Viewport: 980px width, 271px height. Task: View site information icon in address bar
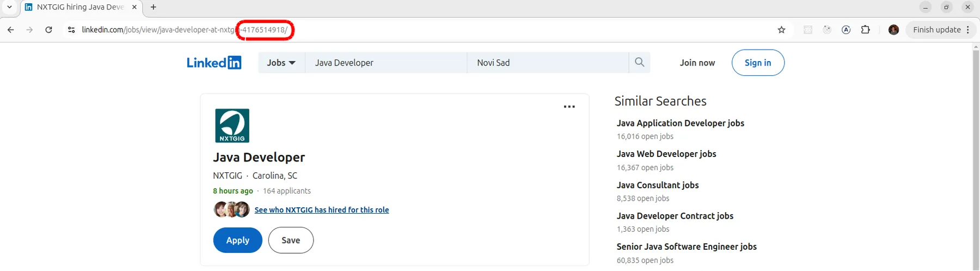[71, 30]
